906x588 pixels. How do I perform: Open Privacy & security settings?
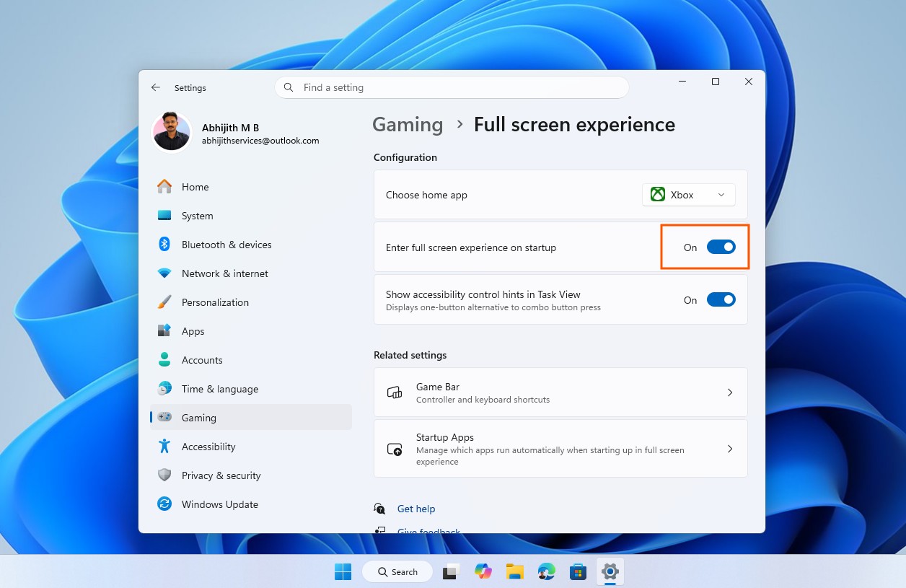point(221,475)
